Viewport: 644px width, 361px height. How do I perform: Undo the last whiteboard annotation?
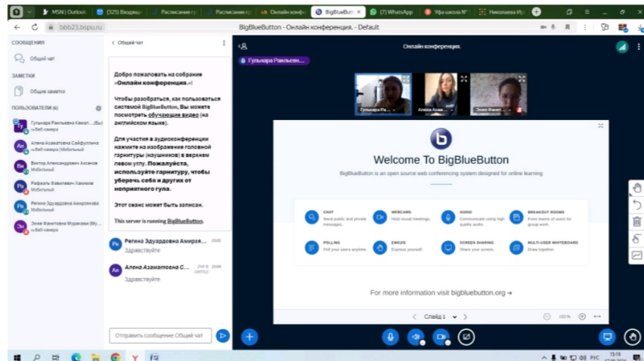[x=636, y=205]
